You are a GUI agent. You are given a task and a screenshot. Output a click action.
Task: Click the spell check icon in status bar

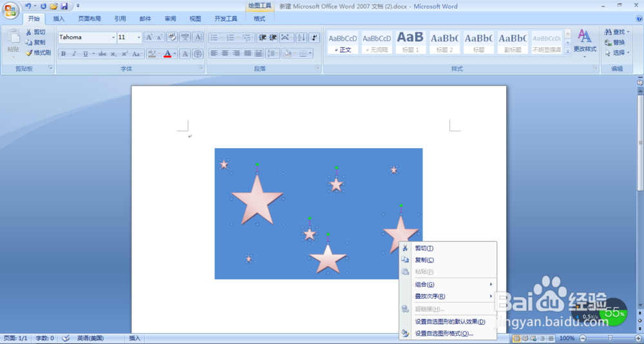coord(66,338)
